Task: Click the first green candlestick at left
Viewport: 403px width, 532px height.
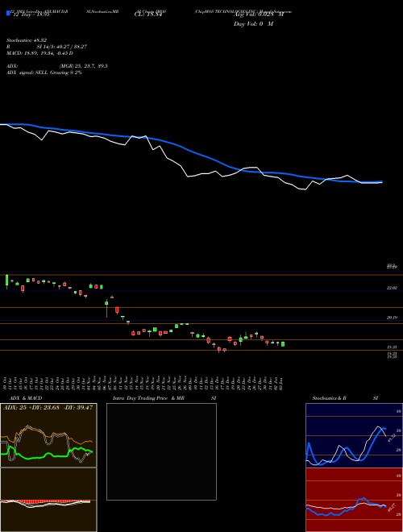Action: 6,281
